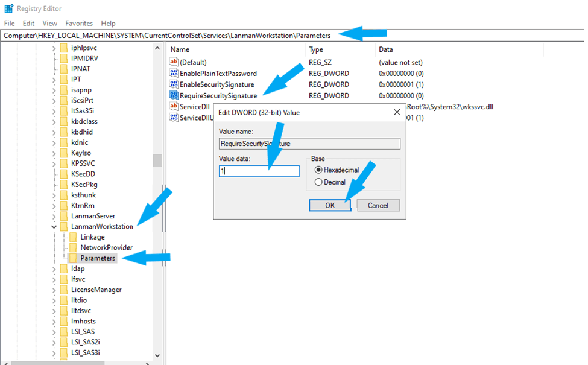Select the RequireSecuritySignature value name
588x365 pixels.
coord(218,95)
